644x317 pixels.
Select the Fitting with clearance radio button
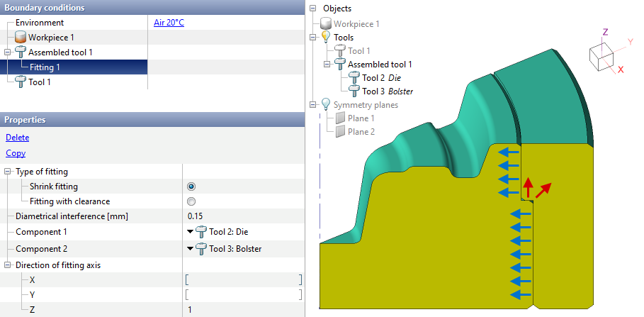191,201
